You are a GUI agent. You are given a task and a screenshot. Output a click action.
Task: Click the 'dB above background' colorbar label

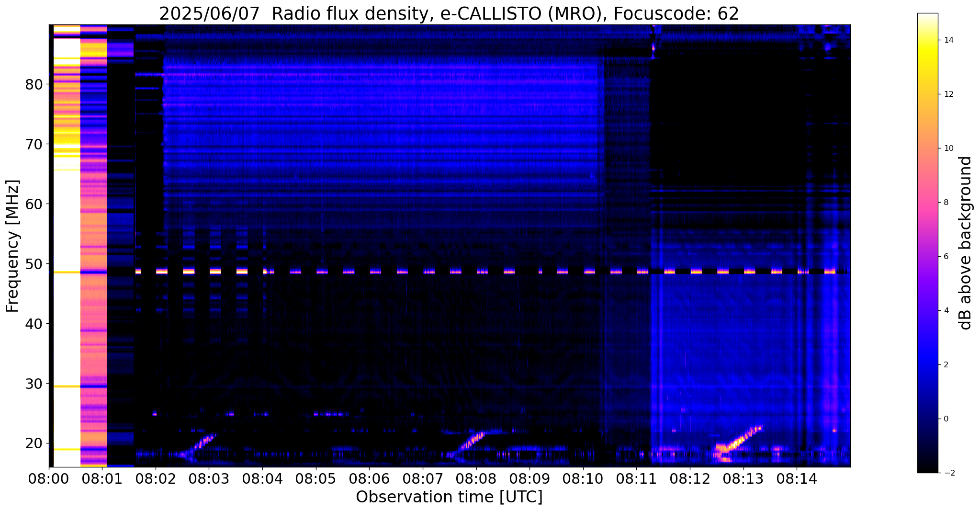point(966,243)
